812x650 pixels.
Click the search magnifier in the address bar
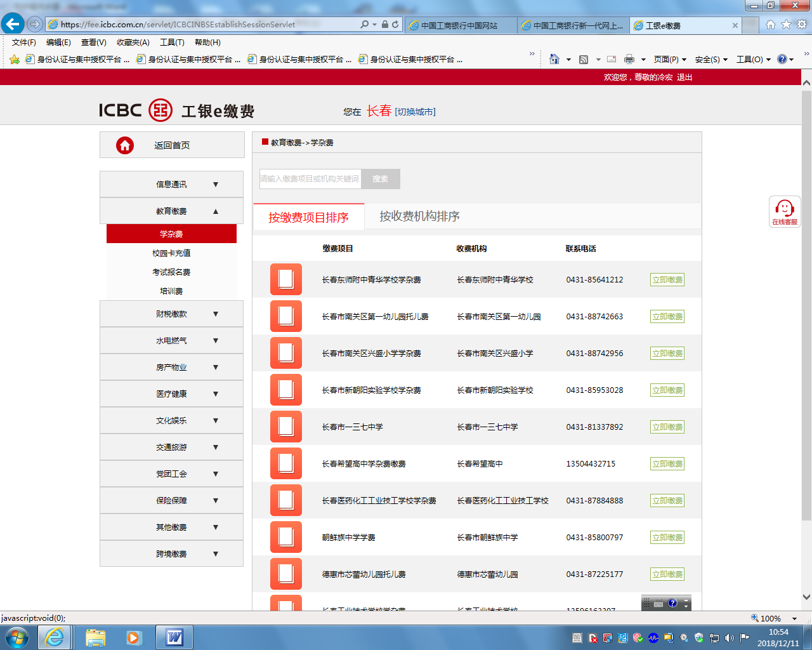365,24
